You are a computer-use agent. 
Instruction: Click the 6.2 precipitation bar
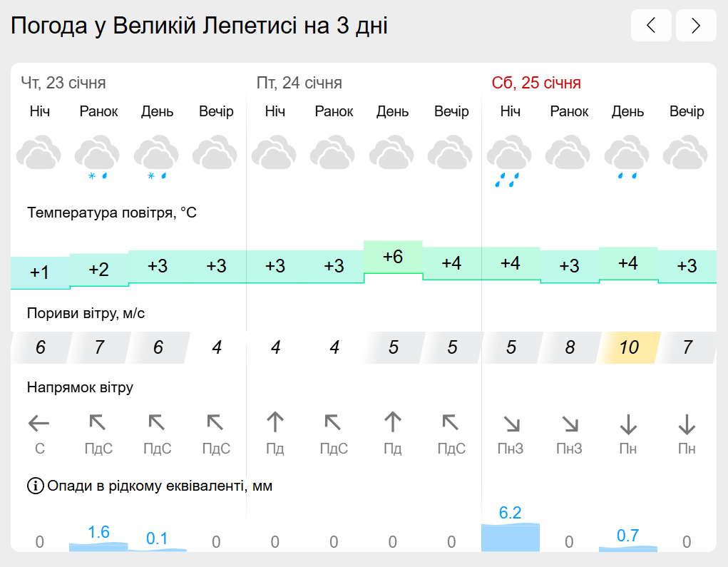click(x=511, y=537)
